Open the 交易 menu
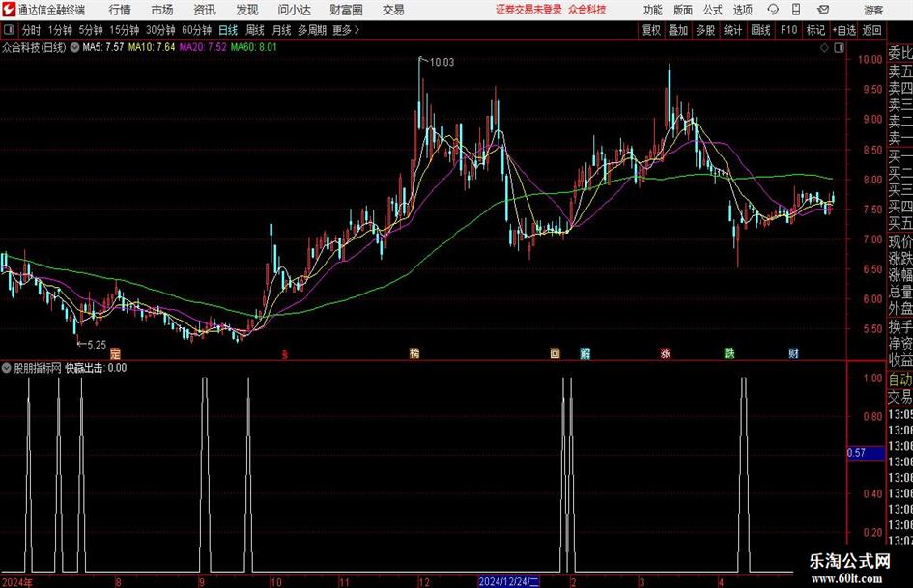The image size is (913, 588). click(x=393, y=10)
